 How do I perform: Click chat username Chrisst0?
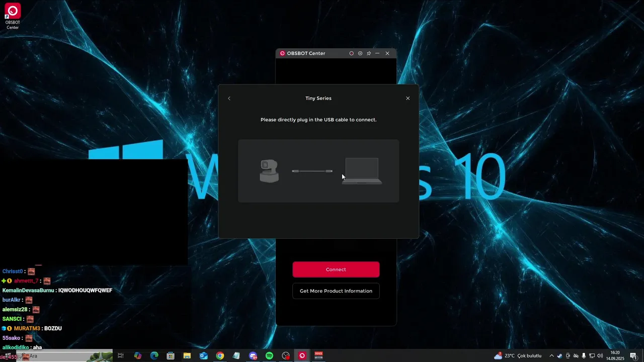[x=13, y=271]
